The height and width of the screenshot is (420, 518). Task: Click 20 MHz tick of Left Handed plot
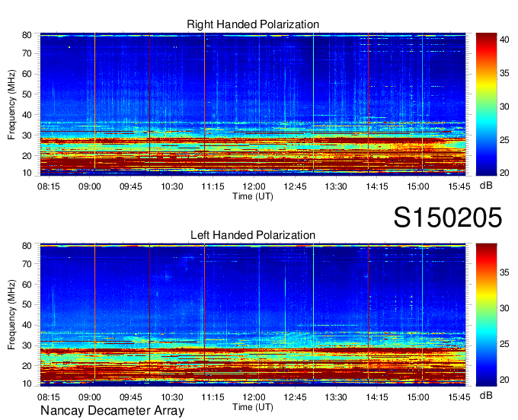27,366
